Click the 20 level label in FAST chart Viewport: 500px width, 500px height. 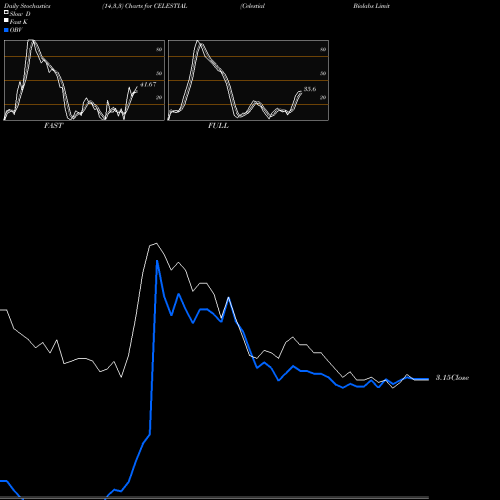click(x=159, y=97)
